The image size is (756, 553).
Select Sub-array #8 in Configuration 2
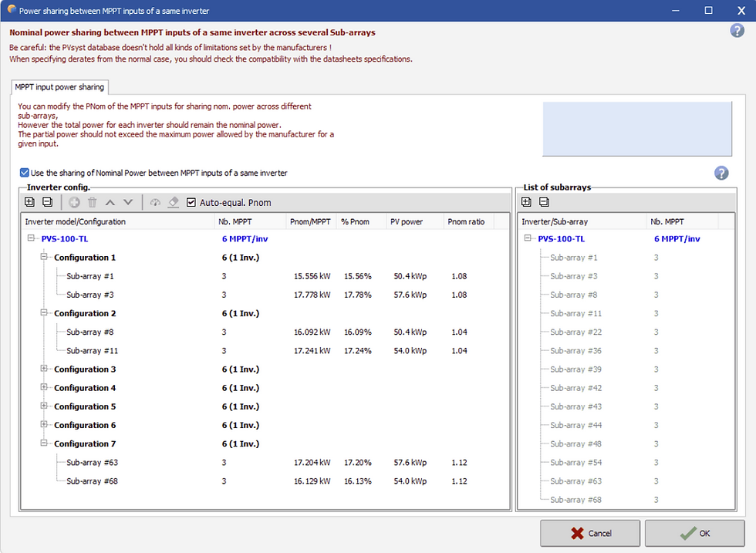pos(90,332)
